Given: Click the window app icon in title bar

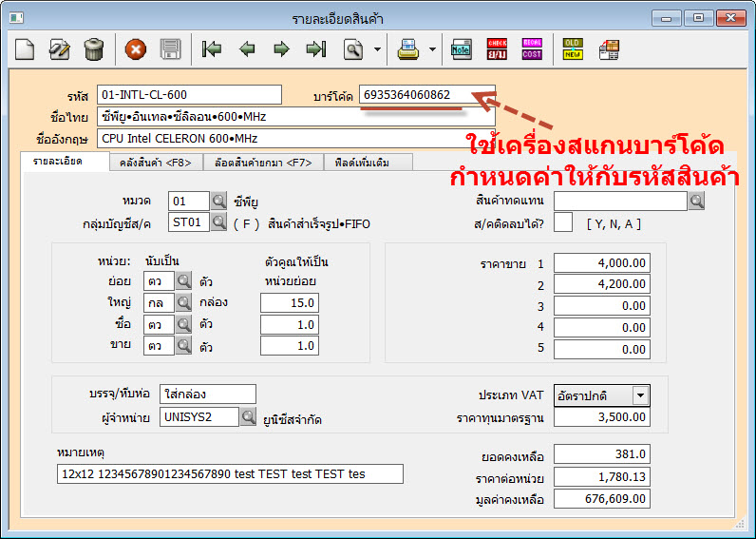Looking at the screenshot, I should 16,18.
